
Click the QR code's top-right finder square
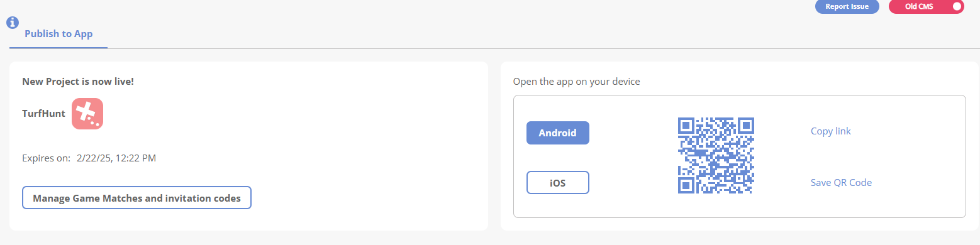click(x=746, y=125)
